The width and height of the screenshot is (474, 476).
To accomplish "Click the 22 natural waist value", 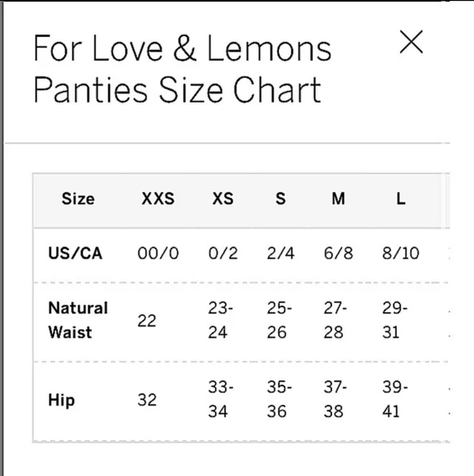I will (x=147, y=321).
